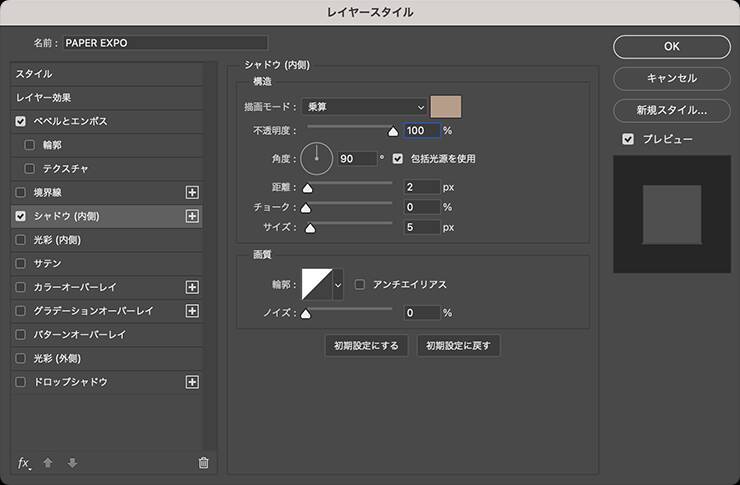The image size is (740, 485).
Task: Add another カラーオーバーレイ with plus icon
Action: coord(193,287)
